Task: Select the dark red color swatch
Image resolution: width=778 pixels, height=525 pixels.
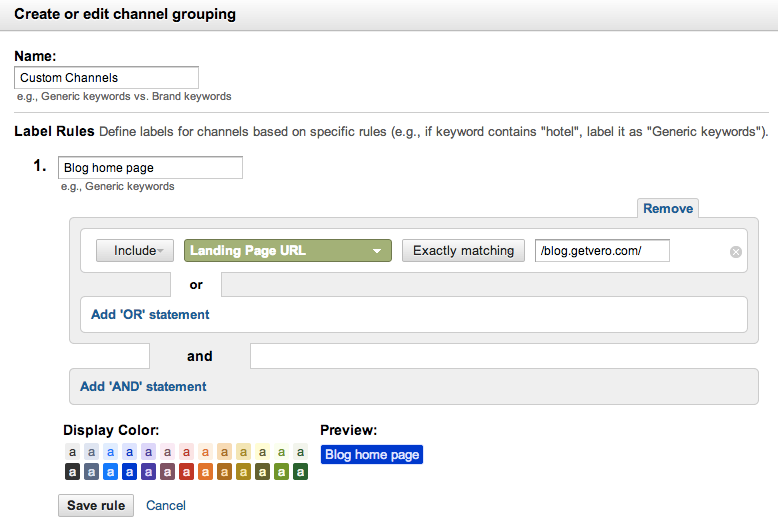Action: (186, 471)
